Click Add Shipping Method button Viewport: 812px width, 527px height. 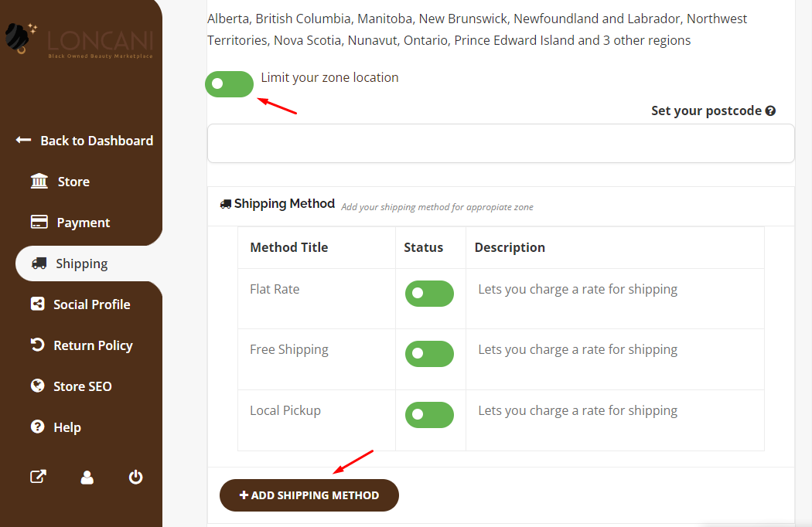click(x=309, y=495)
